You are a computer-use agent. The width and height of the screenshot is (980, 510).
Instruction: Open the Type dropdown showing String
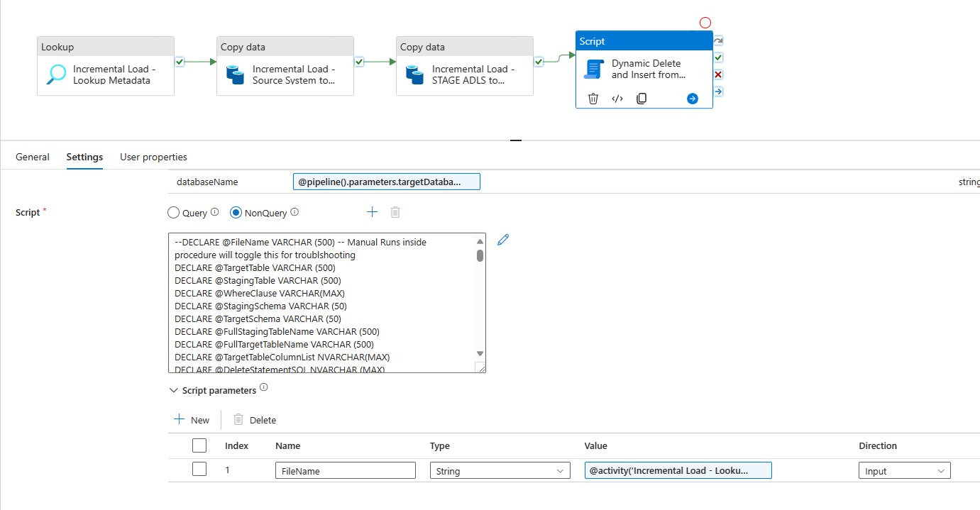(x=500, y=470)
